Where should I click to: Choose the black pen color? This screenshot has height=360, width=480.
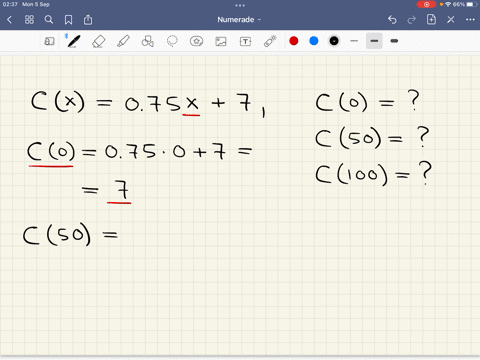334,41
